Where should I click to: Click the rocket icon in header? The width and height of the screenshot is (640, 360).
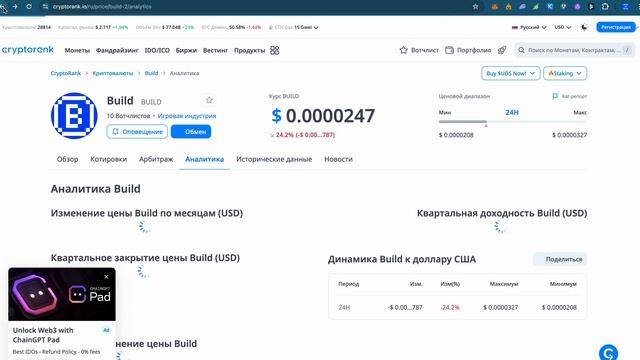502,50
